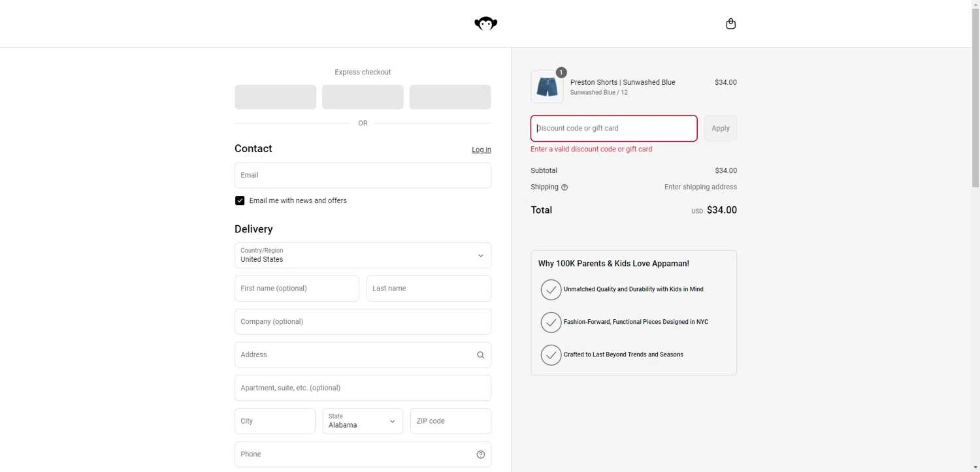This screenshot has width=980, height=472.
Task: Focus the First name (optional) field
Action: click(x=297, y=289)
